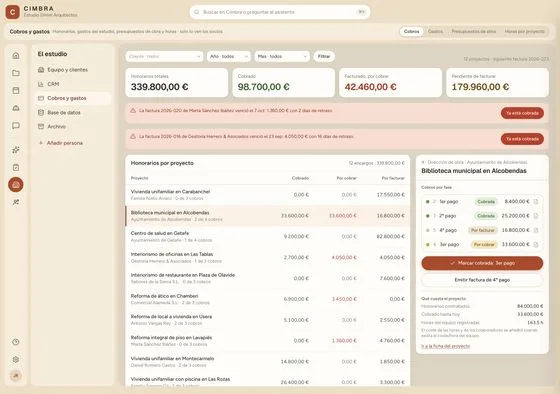Expand the Cliente filter dropdown
The height and width of the screenshot is (394, 560).
click(x=164, y=56)
